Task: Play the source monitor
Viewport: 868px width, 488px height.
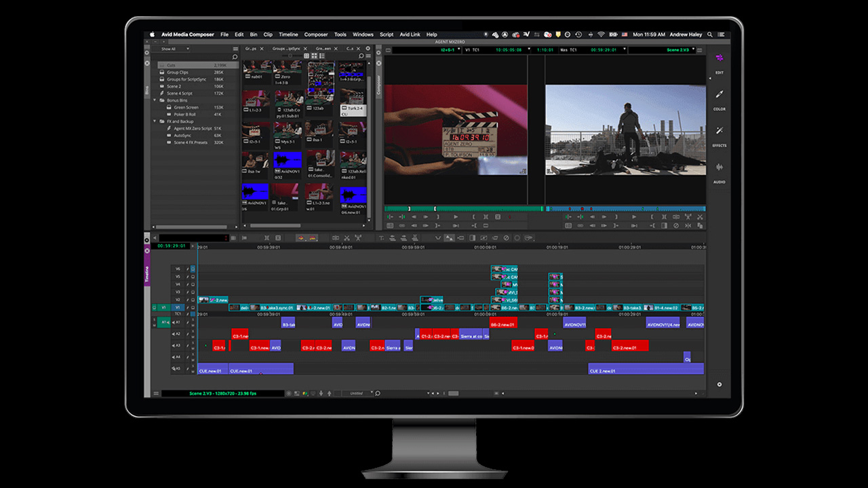Action: tap(455, 217)
